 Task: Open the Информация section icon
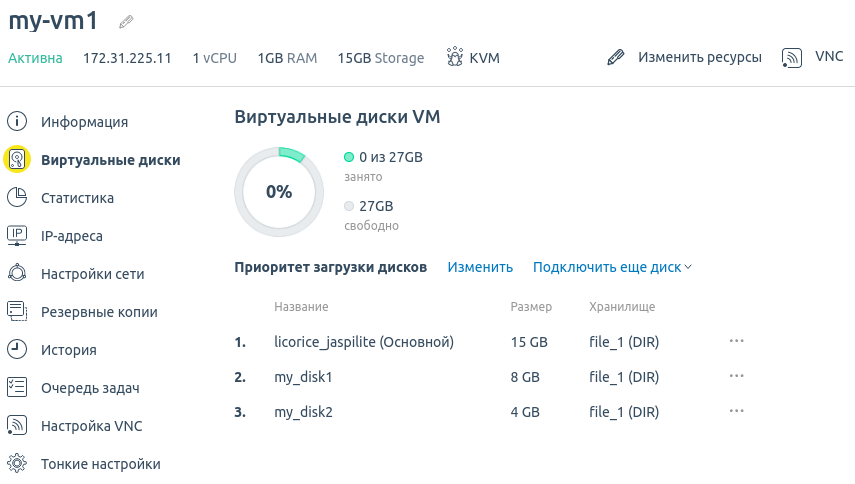pos(17,121)
